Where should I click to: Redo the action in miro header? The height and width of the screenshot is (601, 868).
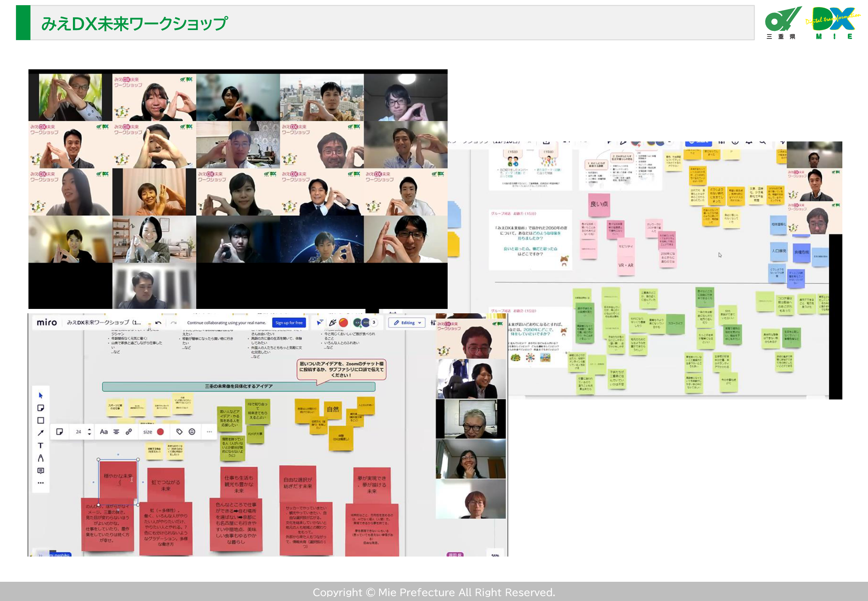pyautogui.click(x=174, y=323)
